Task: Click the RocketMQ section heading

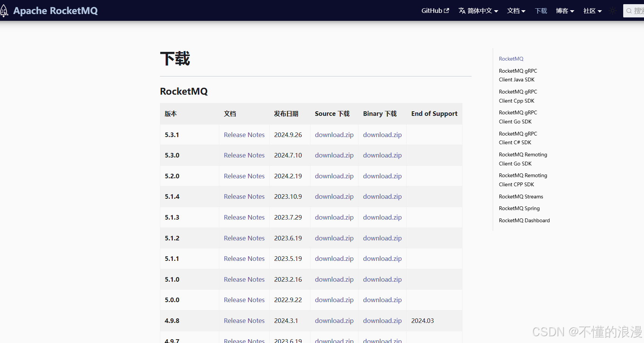Action: pyautogui.click(x=184, y=91)
